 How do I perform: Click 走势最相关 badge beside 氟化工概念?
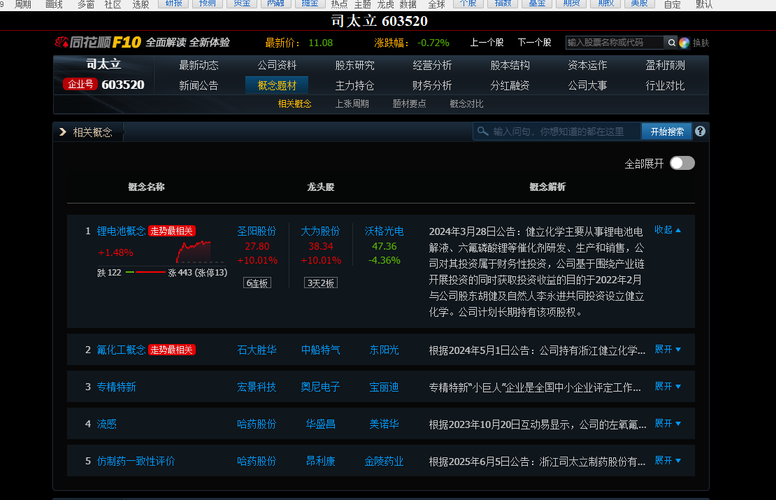(x=172, y=350)
